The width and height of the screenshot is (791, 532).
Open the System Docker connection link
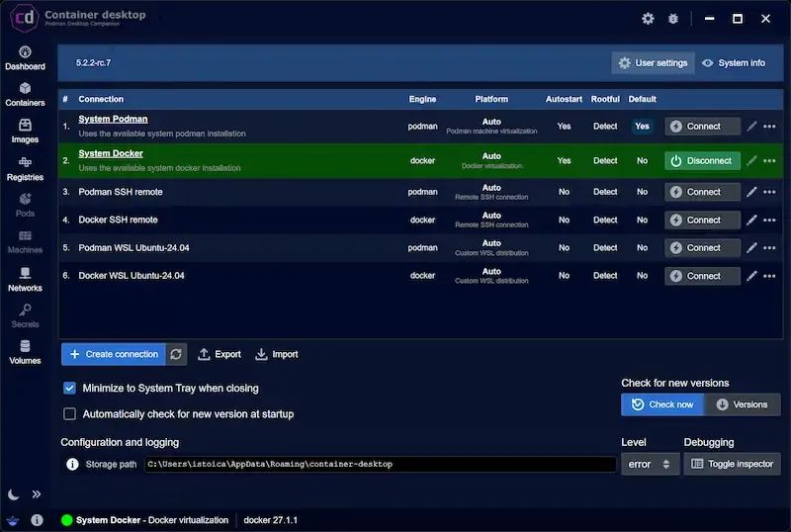[111, 153]
